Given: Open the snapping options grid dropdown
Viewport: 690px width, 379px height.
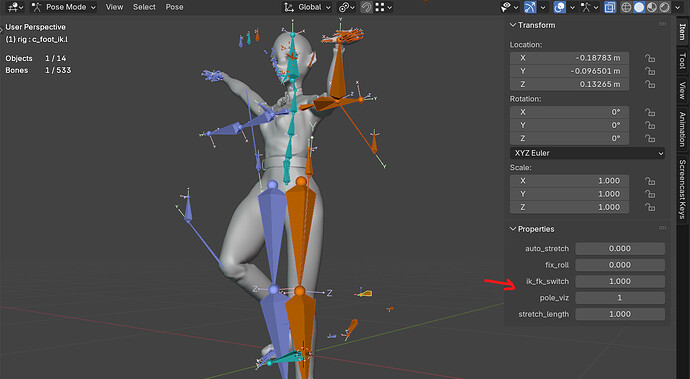Looking at the screenshot, I should (x=384, y=7).
